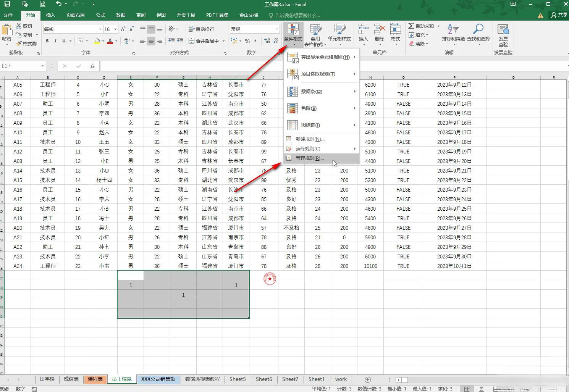This screenshot has width=569, height=392.
Task: Click the decrease indent icon
Action: coord(171,41)
